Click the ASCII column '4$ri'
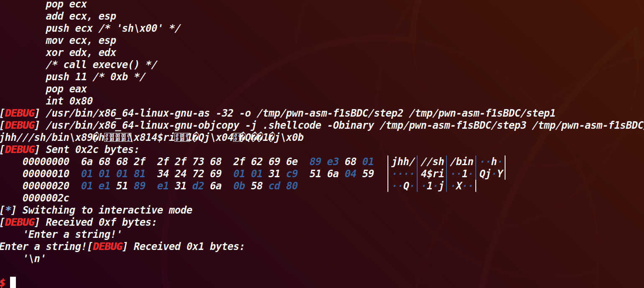This screenshot has width=644, height=288. [x=432, y=174]
